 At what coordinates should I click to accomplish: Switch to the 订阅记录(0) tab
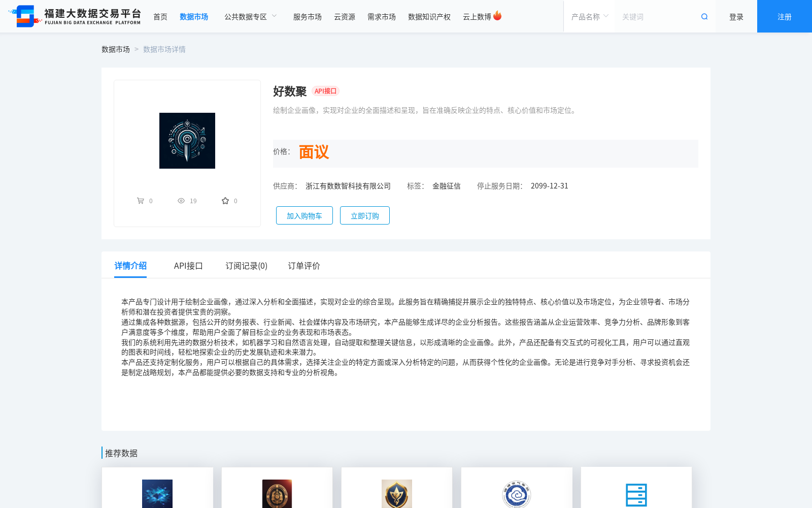coord(246,266)
